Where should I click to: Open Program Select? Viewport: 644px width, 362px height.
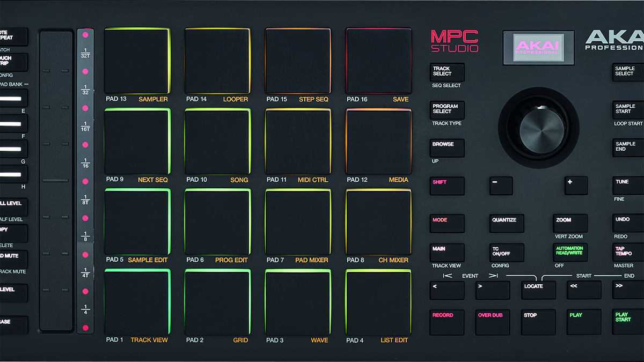coord(447,110)
